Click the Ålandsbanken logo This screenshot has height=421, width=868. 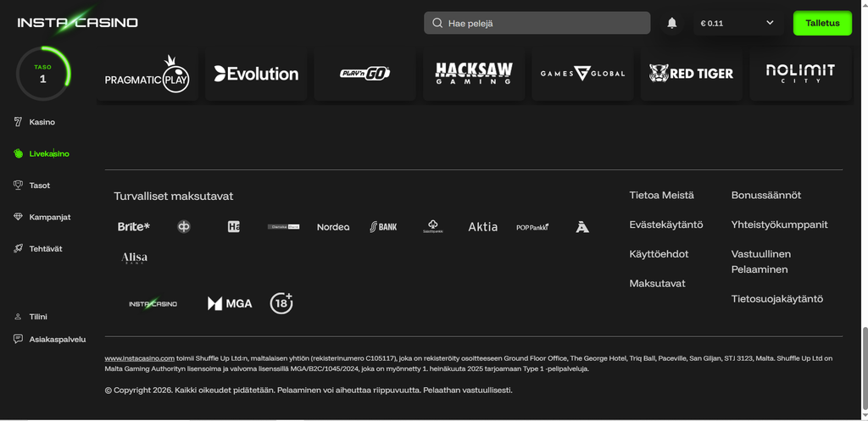click(x=582, y=226)
